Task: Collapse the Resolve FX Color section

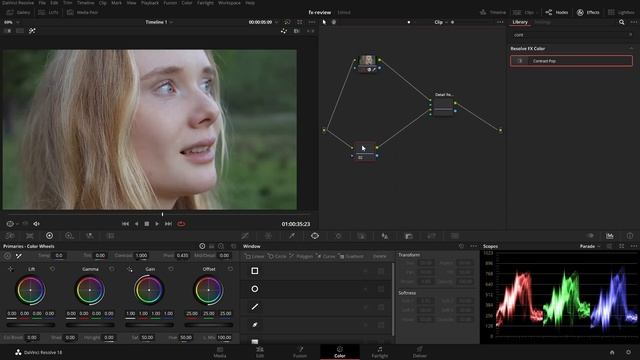Action: click(x=631, y=49)
